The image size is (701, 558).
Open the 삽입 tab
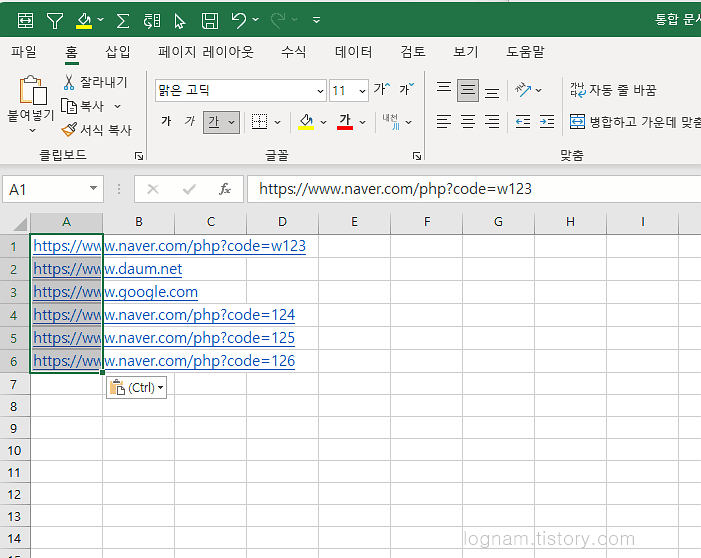[118, 52]
